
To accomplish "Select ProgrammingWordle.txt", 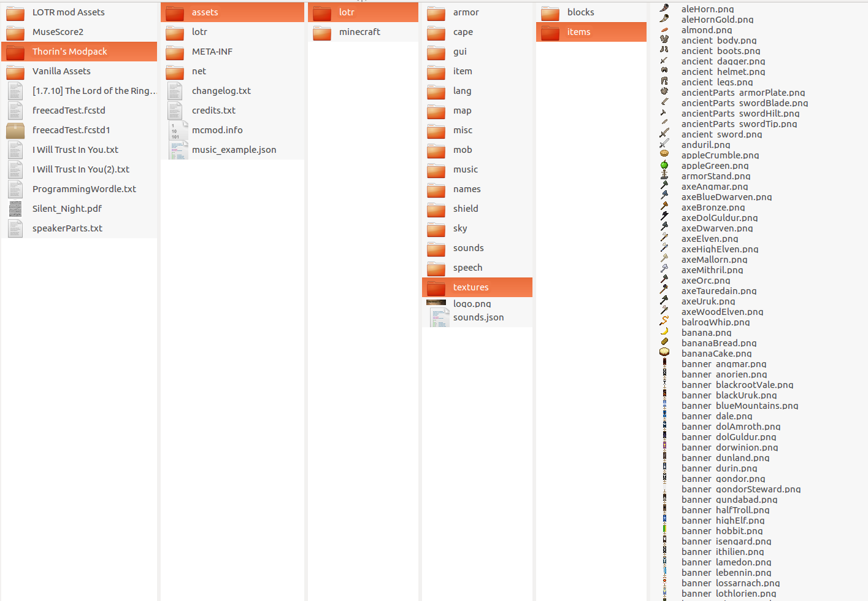I will point(79,189).
